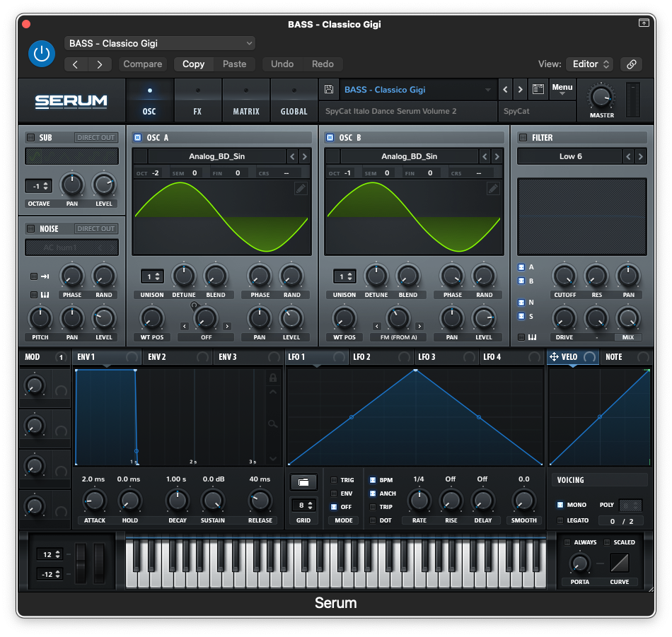Click the Undo button

coord(282,64)
